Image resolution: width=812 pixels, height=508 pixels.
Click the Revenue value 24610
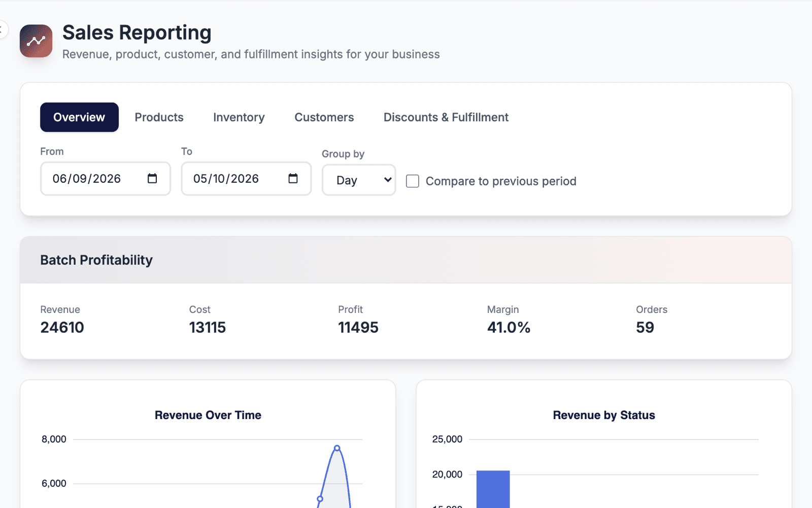click(x=62, y=328)
